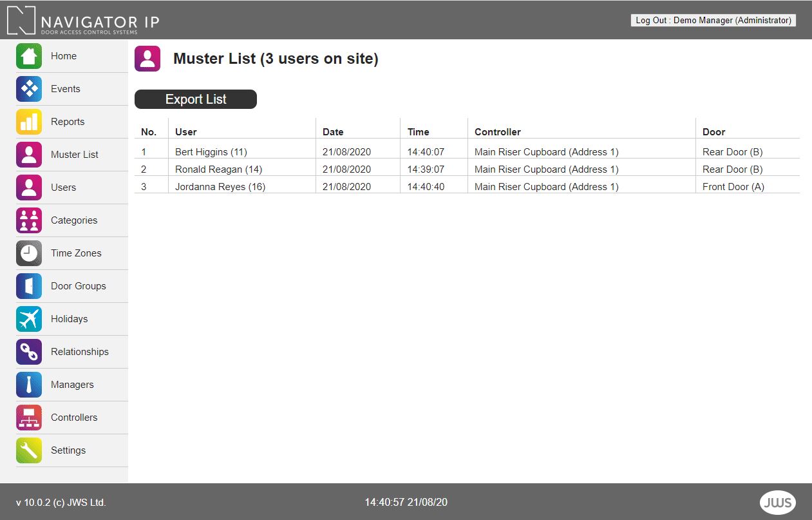Viewport: 812px width, 520px height.
Task: Open the Reports menu label
Action: pyautogui.click(x=68, y=122)
